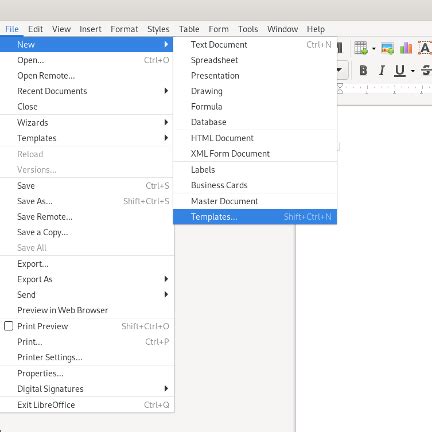Create a new Formula
432x432 pixels.
pyautogui.click(x=255, y=107)
